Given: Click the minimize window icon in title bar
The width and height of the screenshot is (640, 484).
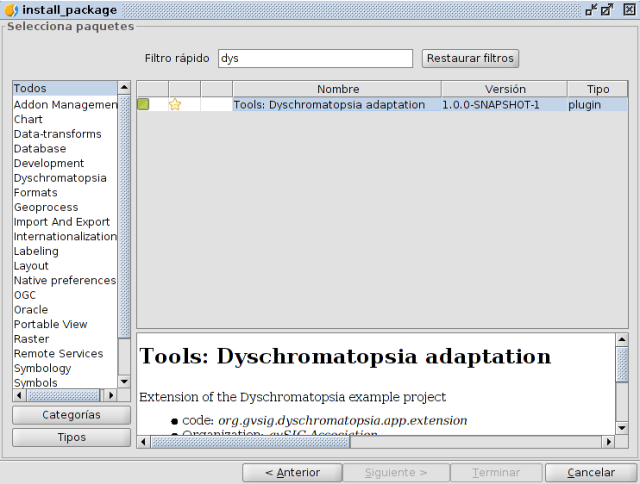Looking at the screenshot, I should point(591,9).
